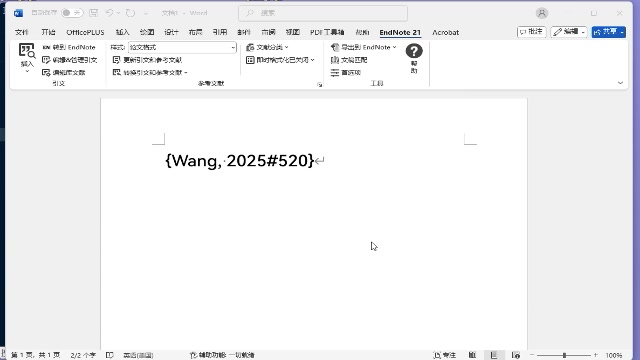Switch to the Home tab
This screenshot has height=360, width=640.
(x=48, y=32)
